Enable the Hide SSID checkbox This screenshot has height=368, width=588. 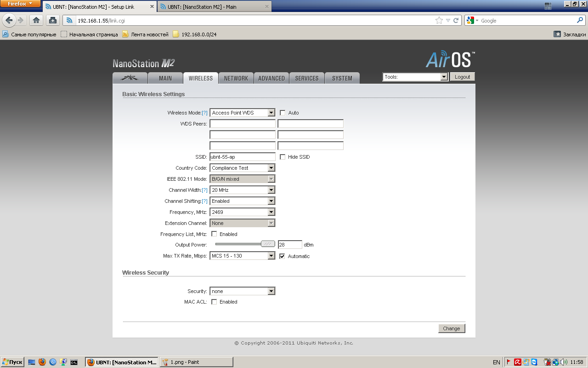click(x=283, y=157)
